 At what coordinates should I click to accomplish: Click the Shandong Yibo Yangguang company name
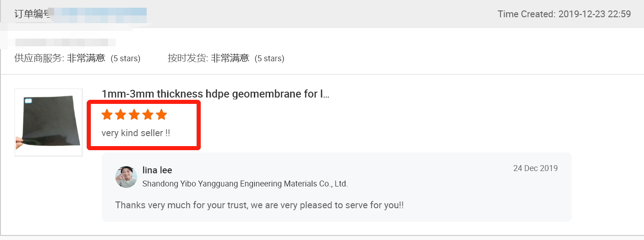point(245,184)
